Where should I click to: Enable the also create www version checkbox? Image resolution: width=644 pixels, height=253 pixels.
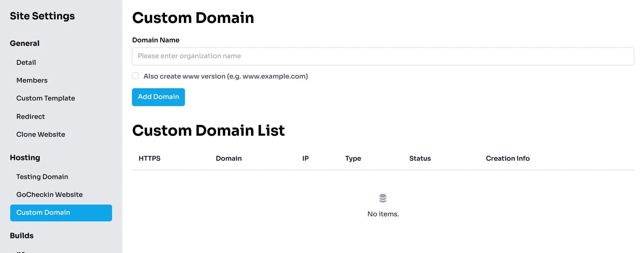click(x=135, y=76)
